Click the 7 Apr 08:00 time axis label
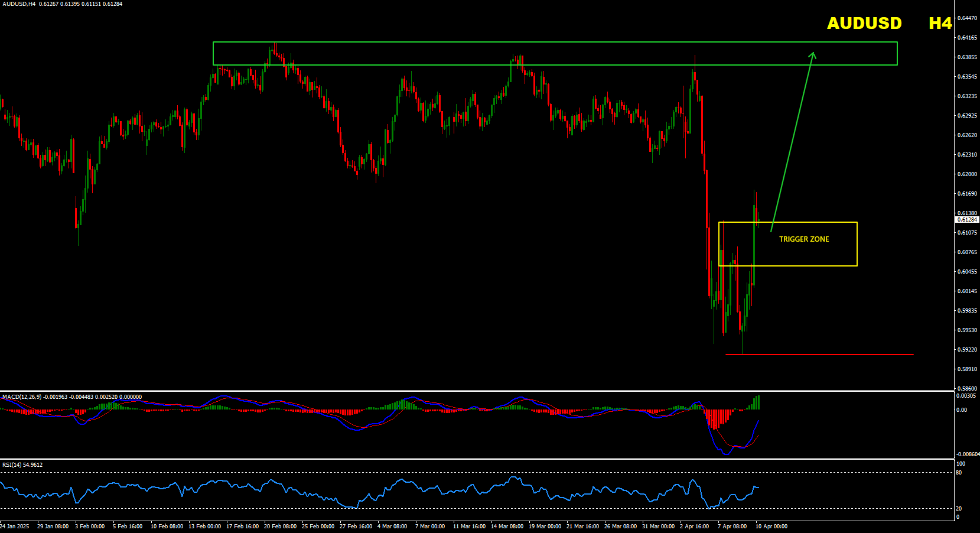This screenshot has height=533, width=980. pos(732,526)
